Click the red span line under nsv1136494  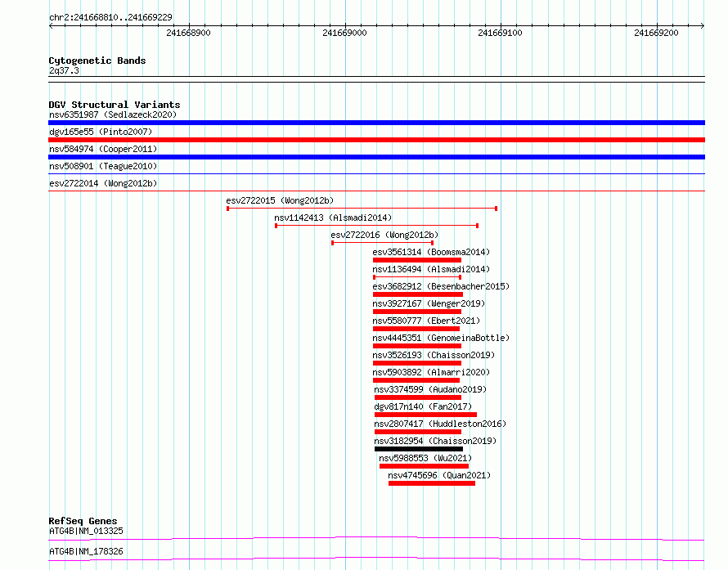click(417, 277)
